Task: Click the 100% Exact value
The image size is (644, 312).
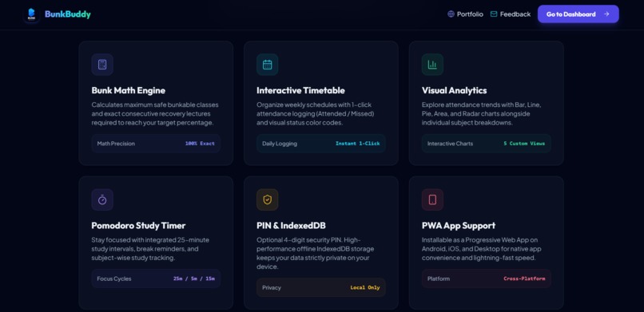Action: point(200,144)
